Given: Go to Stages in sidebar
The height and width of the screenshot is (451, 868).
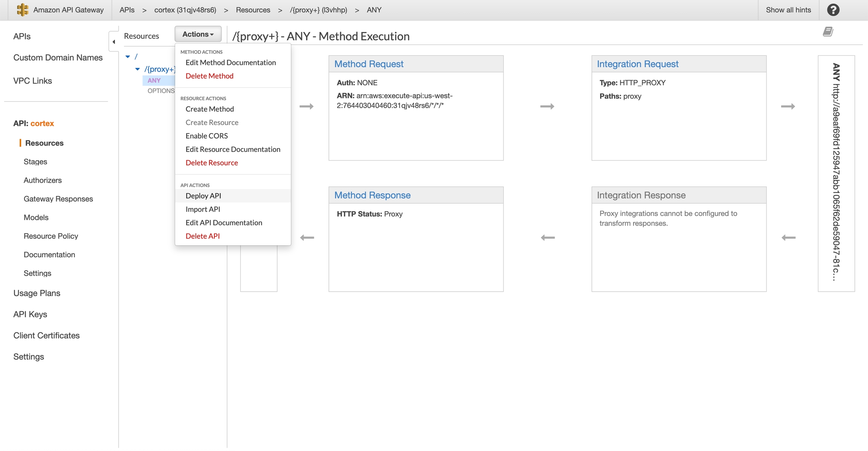Looking at the screenshot, I should pyautogui.click(x=35, y=162).
